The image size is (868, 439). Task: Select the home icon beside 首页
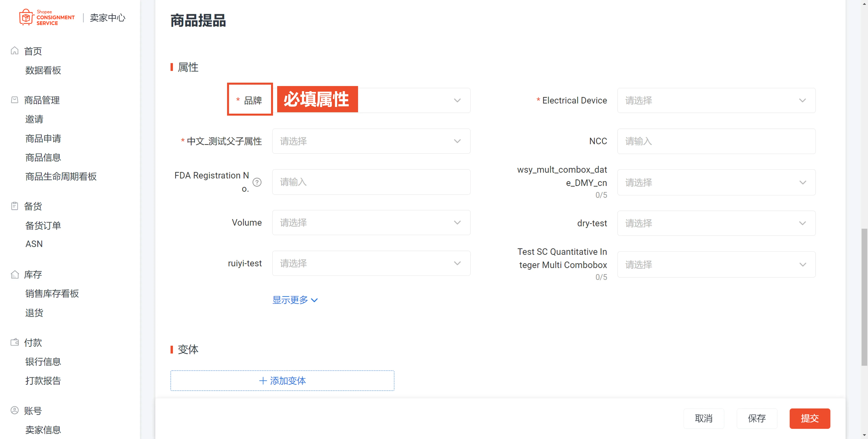point(14,51)
